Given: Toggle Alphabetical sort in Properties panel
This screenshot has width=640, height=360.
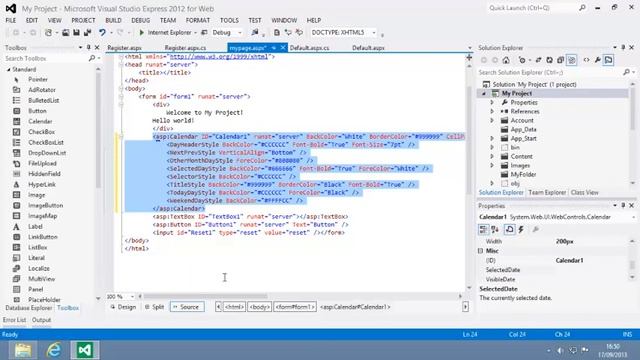Looking at the screenshot, I should [495, 229].
